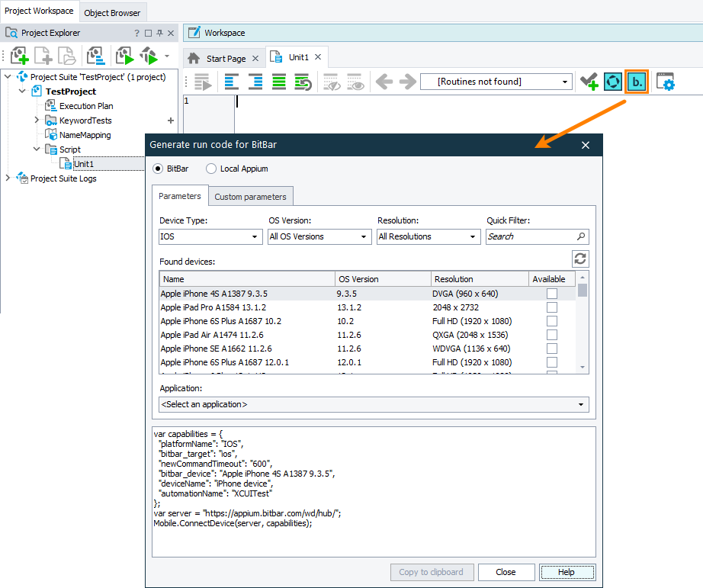Click the circular teal icon beside BitBar

coord(612,82)
